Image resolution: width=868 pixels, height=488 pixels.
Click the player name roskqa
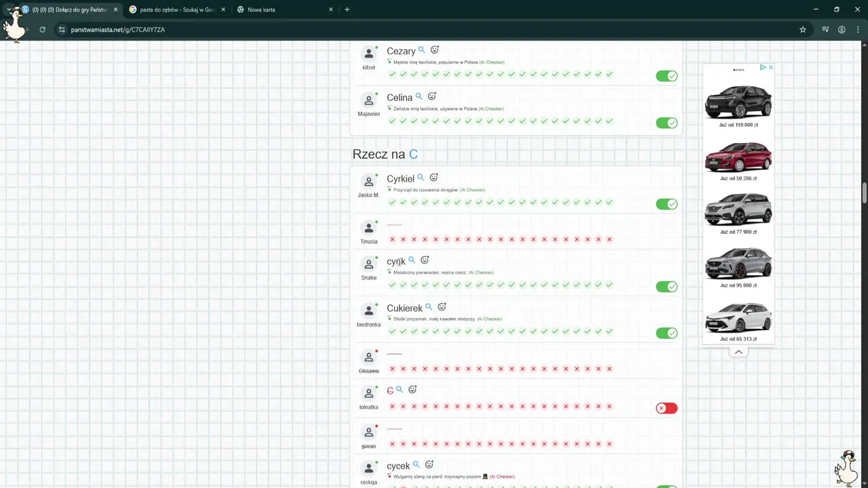(x=368, y=483)
